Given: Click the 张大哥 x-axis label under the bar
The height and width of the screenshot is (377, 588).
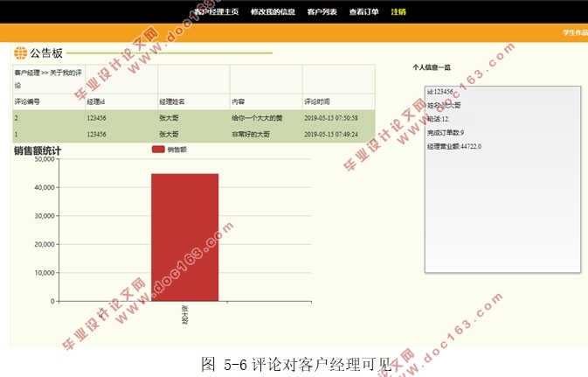Looking at the screenshot, I should click(185, 315).
